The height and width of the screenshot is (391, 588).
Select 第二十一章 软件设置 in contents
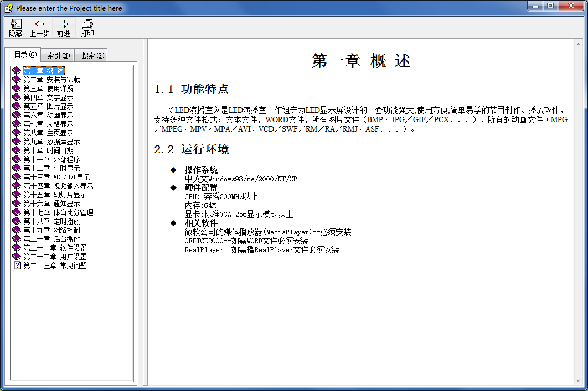(55, 248)
